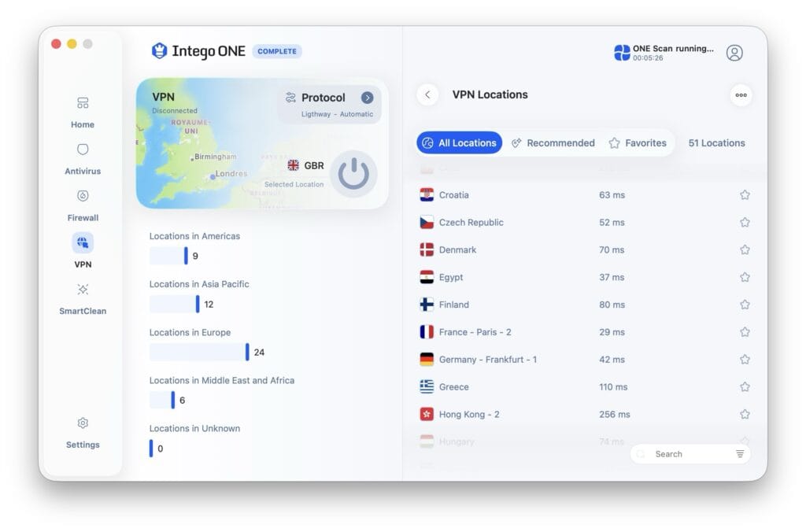This screenshot has height=532, width=806.
Task: Switch to the Recommended tab
Action: pyautogui.click(x=553, y=142)
